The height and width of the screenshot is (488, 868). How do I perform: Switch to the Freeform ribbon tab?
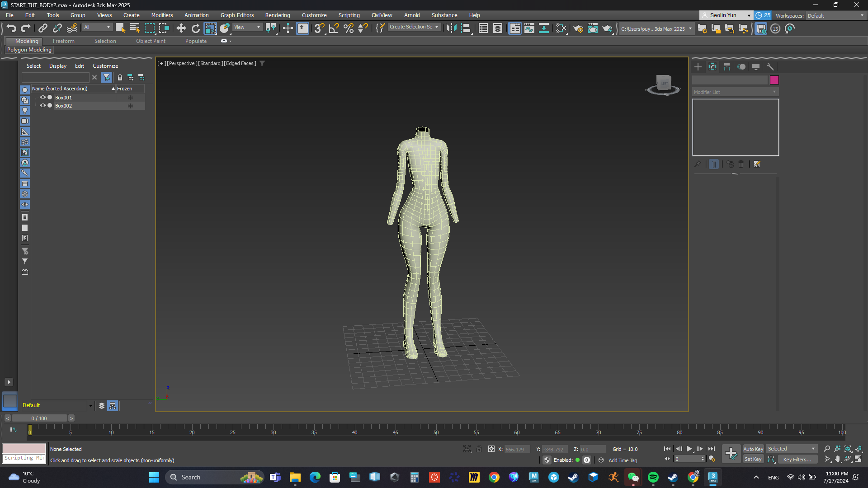(63, 41)
